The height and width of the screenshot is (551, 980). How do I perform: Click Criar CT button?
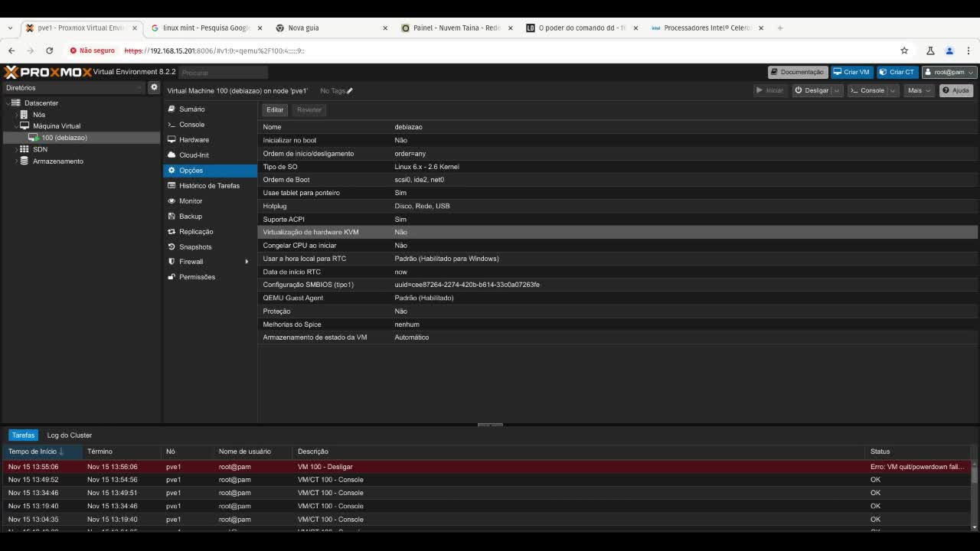click(x=897, y=72)
